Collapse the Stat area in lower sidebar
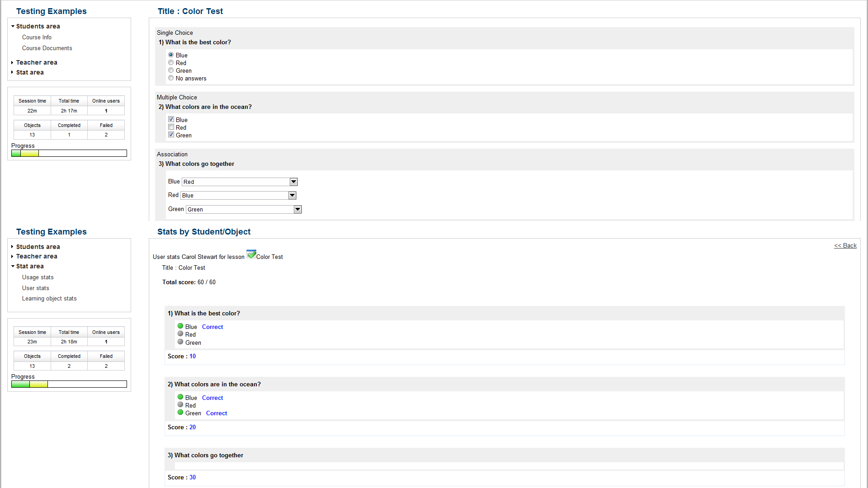This screenshot has width=868, height=488. coord(30,266)
